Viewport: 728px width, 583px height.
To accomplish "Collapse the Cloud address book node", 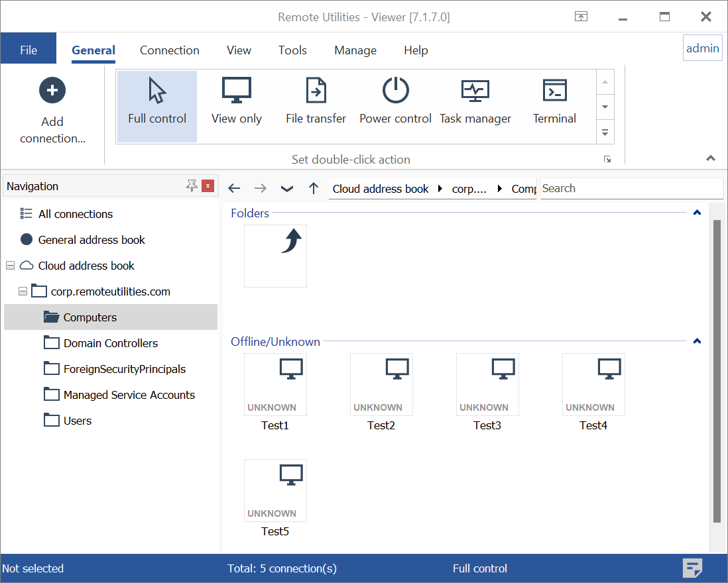I will point(10,266).
